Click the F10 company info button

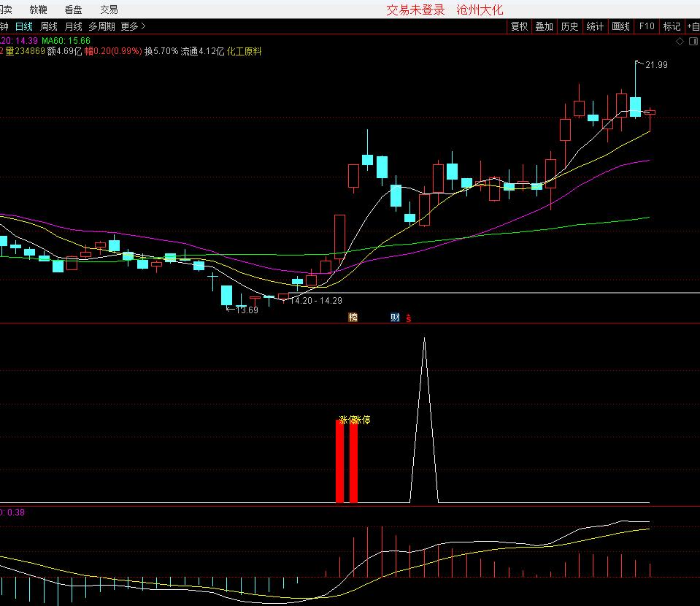point(647,26)
